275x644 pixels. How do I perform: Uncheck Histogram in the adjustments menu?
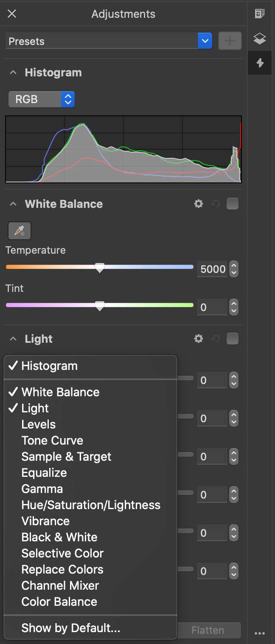(49, 366)
